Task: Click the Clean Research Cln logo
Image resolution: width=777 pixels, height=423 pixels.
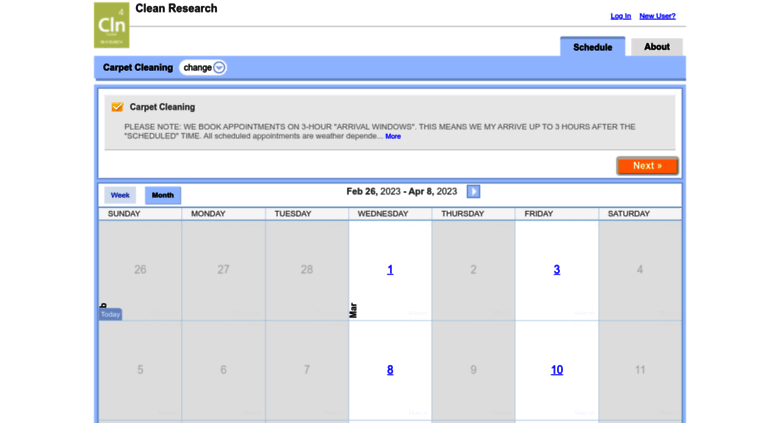Action: click(111, 25)
